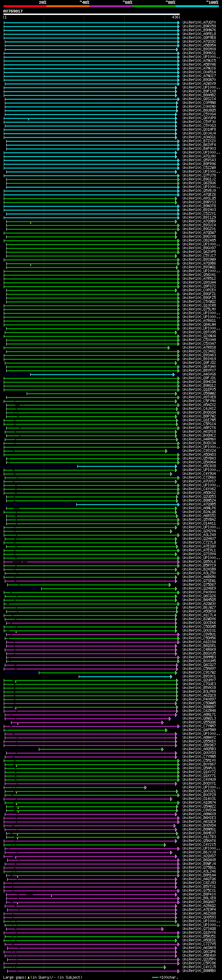Select the UniRef100_B7ZXZ0 label
The width and height of the screenshot is (222, 980).
point(199,141)
